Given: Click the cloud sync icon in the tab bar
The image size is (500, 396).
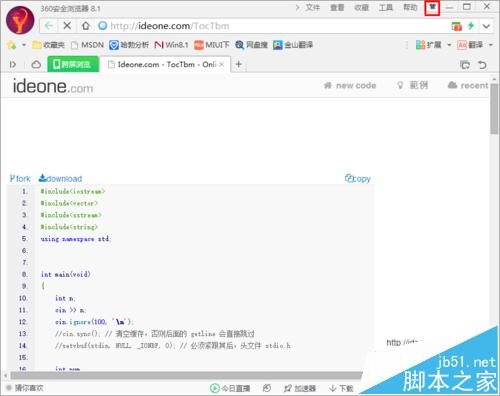Looking at the screenshot, I should coord(36,64).
